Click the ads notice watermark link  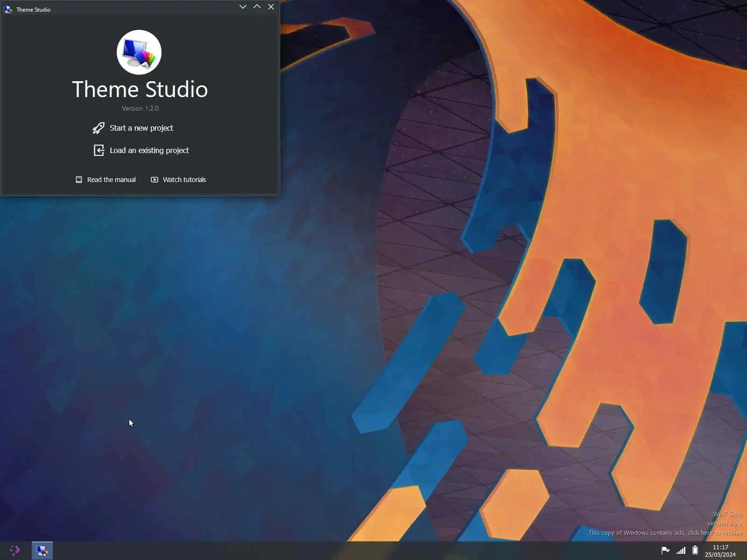pyautogui.click(x=665, y=532)
